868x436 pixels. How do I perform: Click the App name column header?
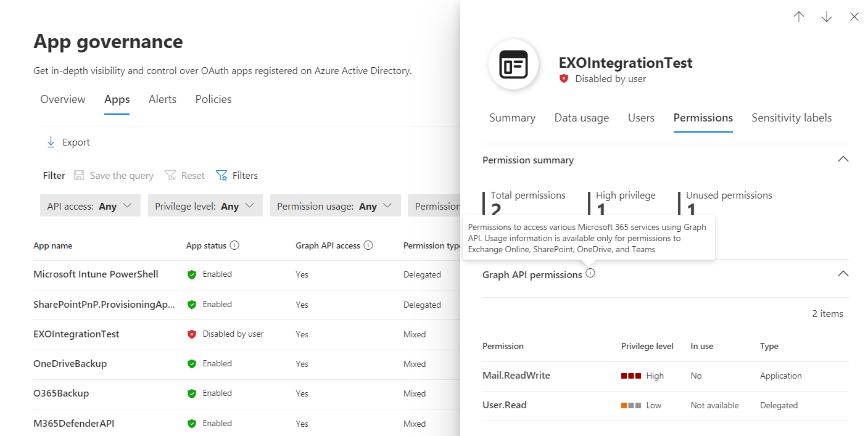coord(53,245)
